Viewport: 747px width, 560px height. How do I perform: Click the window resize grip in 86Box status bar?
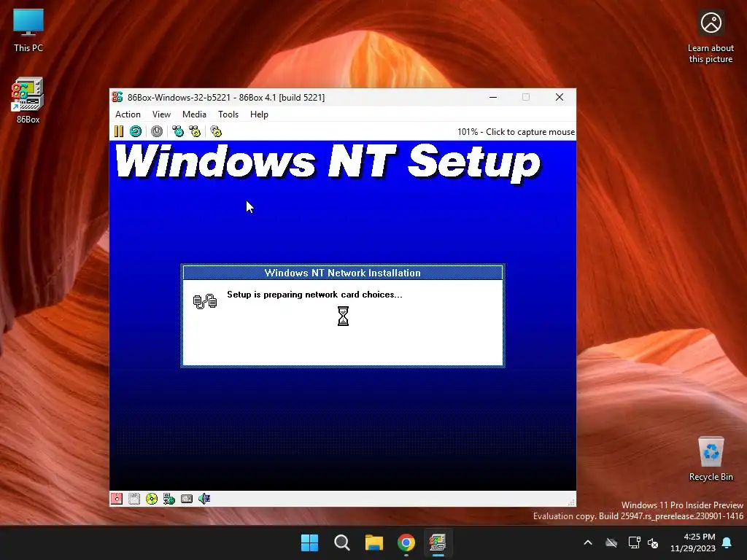click(571, 502)
